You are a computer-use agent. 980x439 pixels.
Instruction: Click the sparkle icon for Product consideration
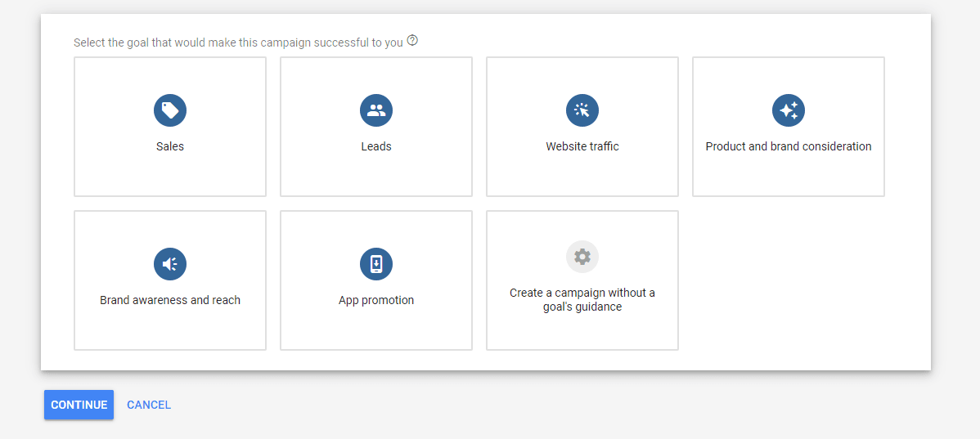click(789, 110)
